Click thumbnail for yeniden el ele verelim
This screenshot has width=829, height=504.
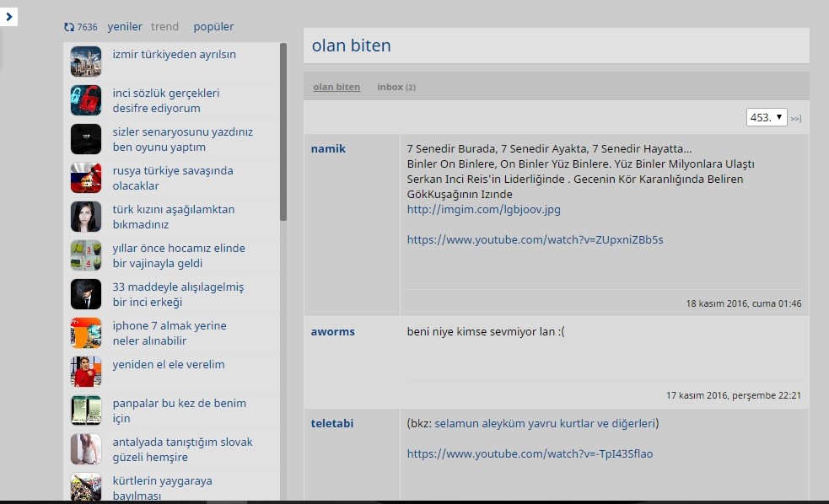click(86, 372)
